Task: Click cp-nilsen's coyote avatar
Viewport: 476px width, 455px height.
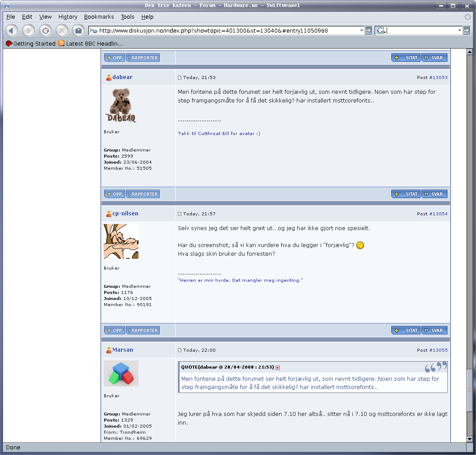Action: 121,241
